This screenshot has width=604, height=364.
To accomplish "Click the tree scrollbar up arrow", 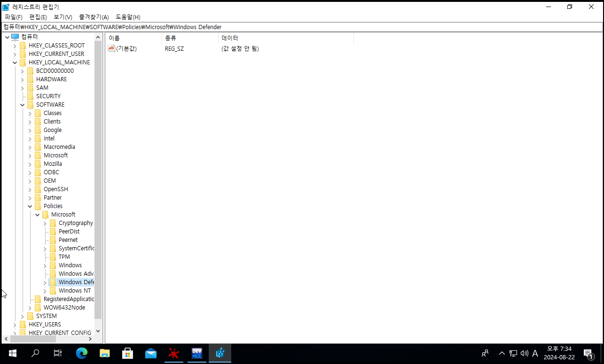I will pos(98,37).
